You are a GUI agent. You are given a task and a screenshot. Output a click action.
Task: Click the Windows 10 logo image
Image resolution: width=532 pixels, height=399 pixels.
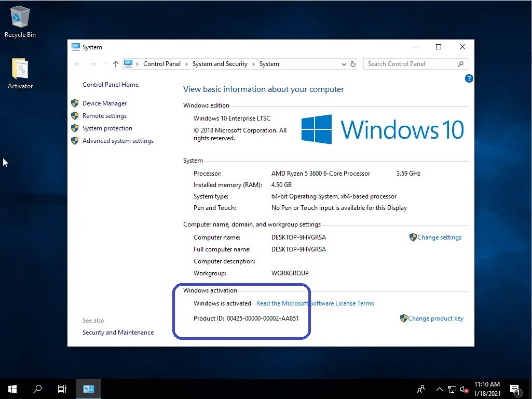[383, 129]
